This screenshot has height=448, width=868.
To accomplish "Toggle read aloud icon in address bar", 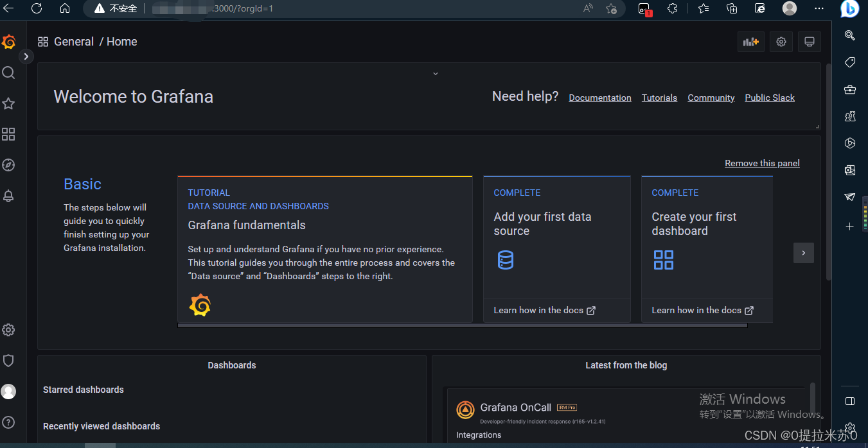I will tap(588, 8).
